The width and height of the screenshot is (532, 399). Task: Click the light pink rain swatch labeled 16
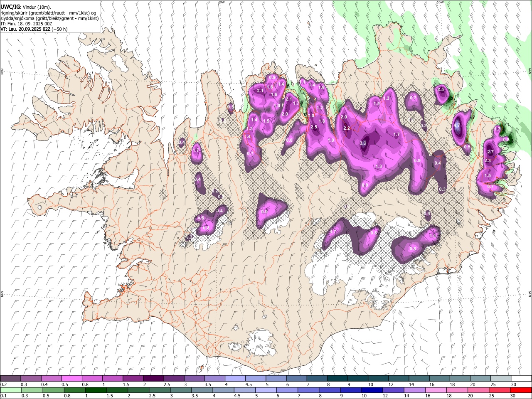tap(436, 390)
